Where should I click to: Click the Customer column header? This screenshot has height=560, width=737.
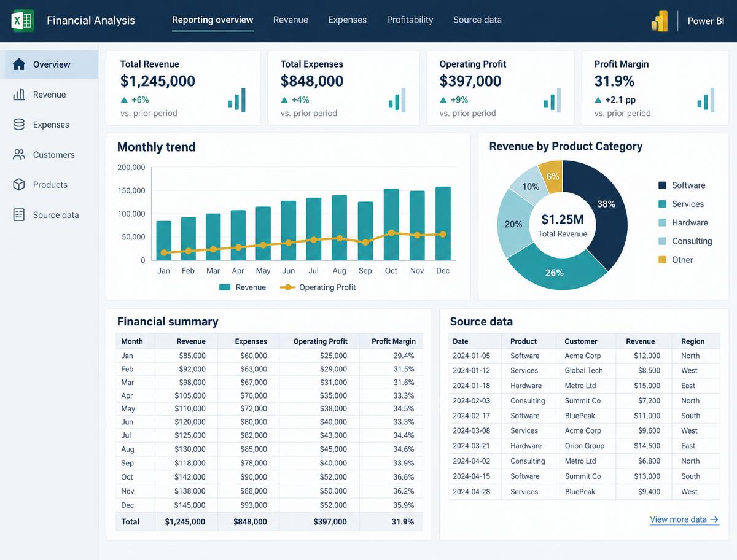coord(581,341)
